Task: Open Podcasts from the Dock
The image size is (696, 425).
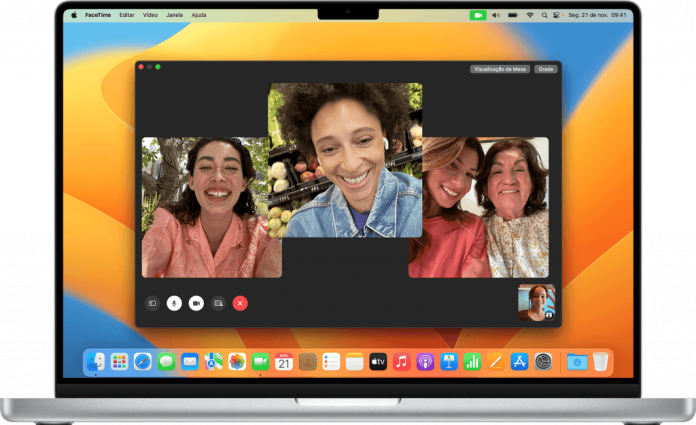Action: [425, 362]
